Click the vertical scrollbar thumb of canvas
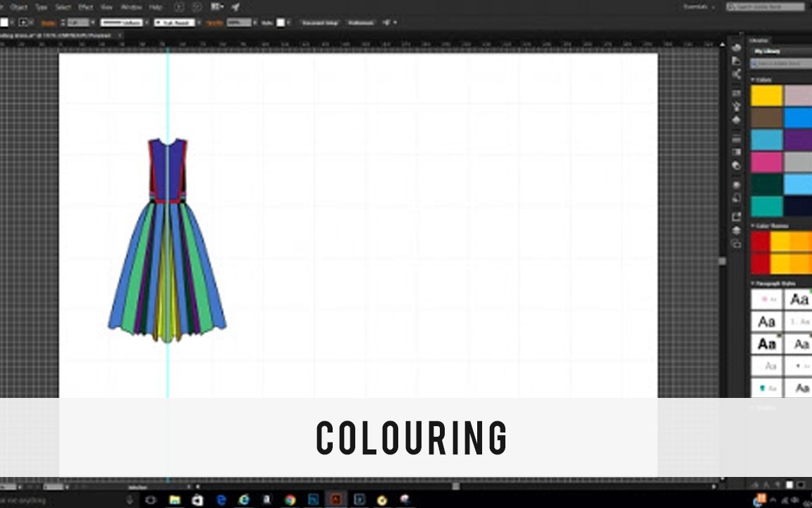The height and width of the screenshot is (508, 812). 722,261
